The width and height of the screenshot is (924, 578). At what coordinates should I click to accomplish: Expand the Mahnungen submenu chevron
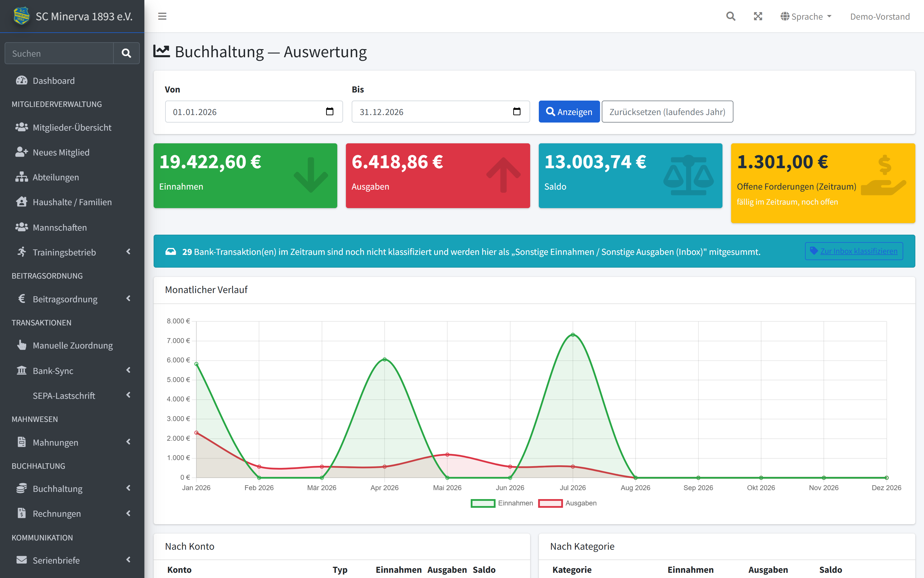tap(128, 442)
